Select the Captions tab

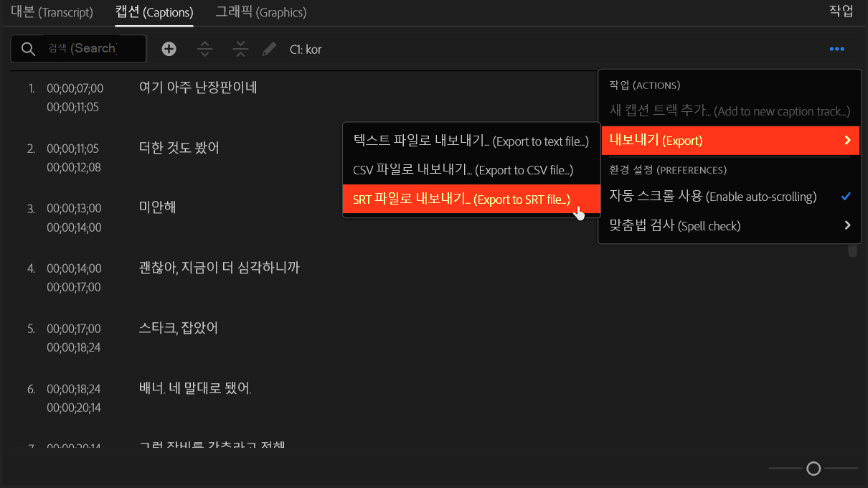click(x=154, y=12)
